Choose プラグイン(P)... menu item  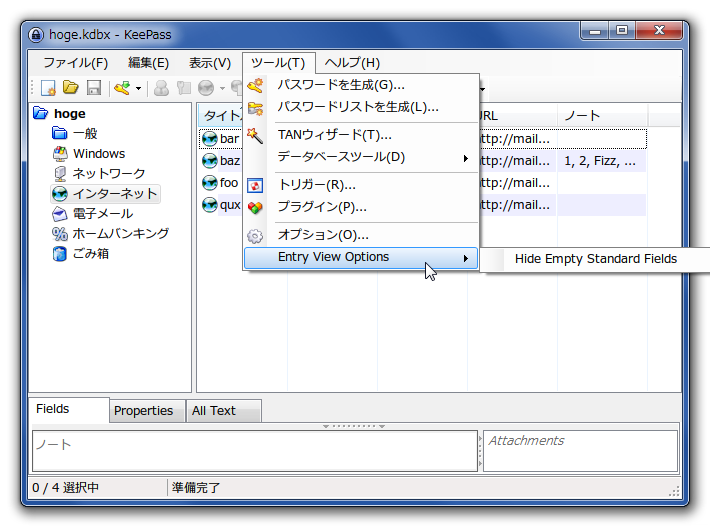[361, 207]
